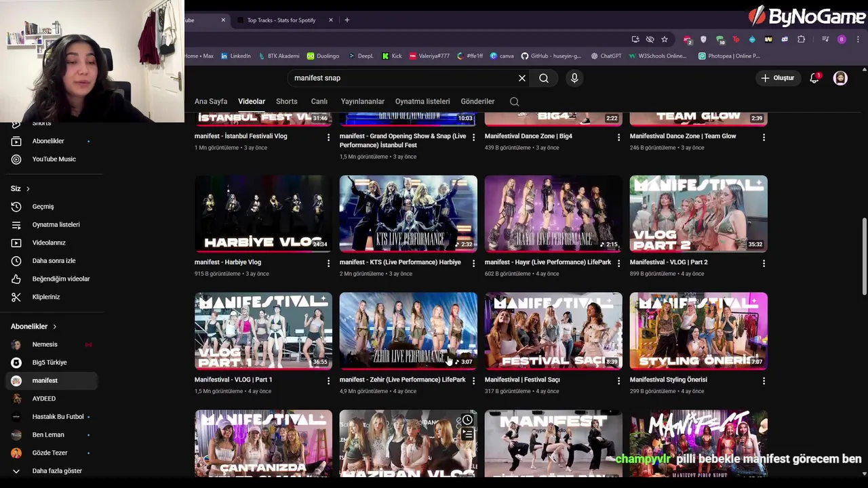Click Watch later clock on Haziran Vlog
Screen dimensions: 868x488
[467, 420]
